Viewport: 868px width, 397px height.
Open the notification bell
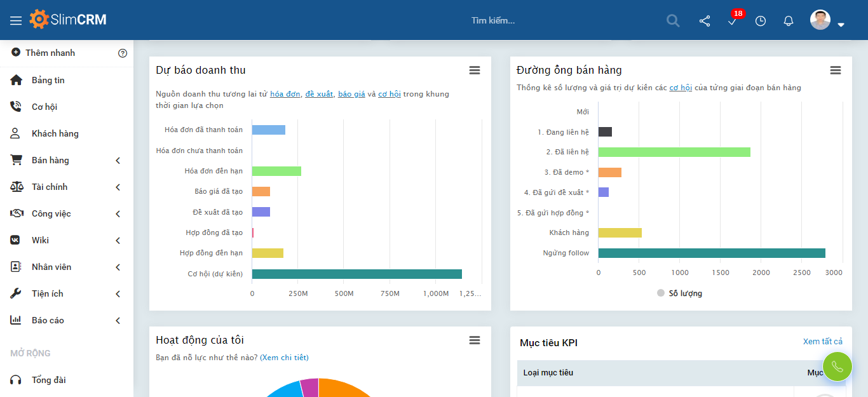[788, 21]
